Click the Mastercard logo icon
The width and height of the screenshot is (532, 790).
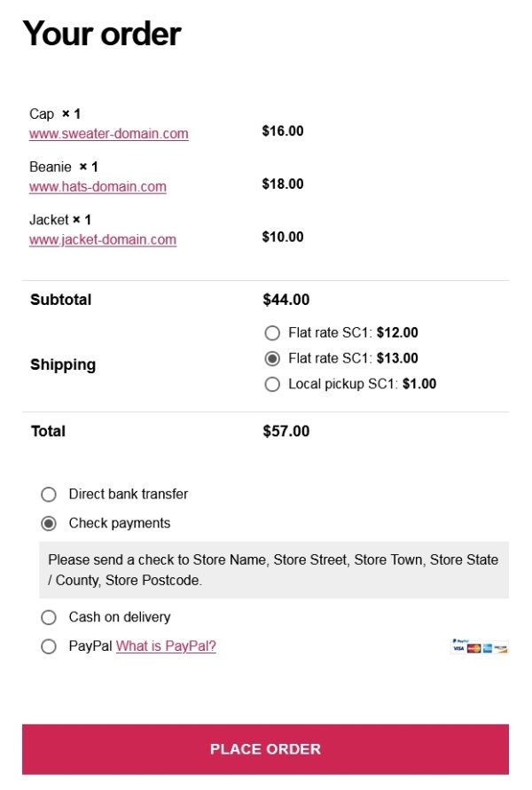tap(473, 649)
